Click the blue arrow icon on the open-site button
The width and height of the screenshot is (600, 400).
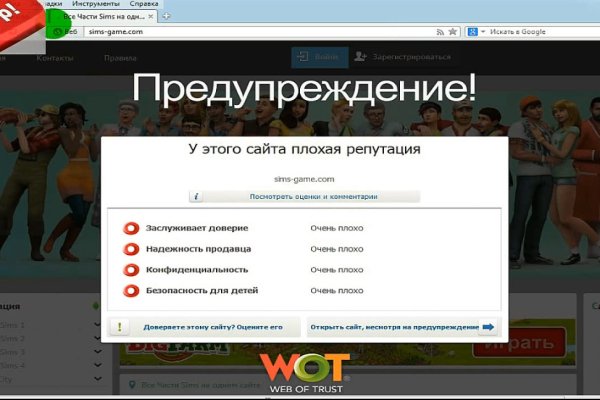487,327
